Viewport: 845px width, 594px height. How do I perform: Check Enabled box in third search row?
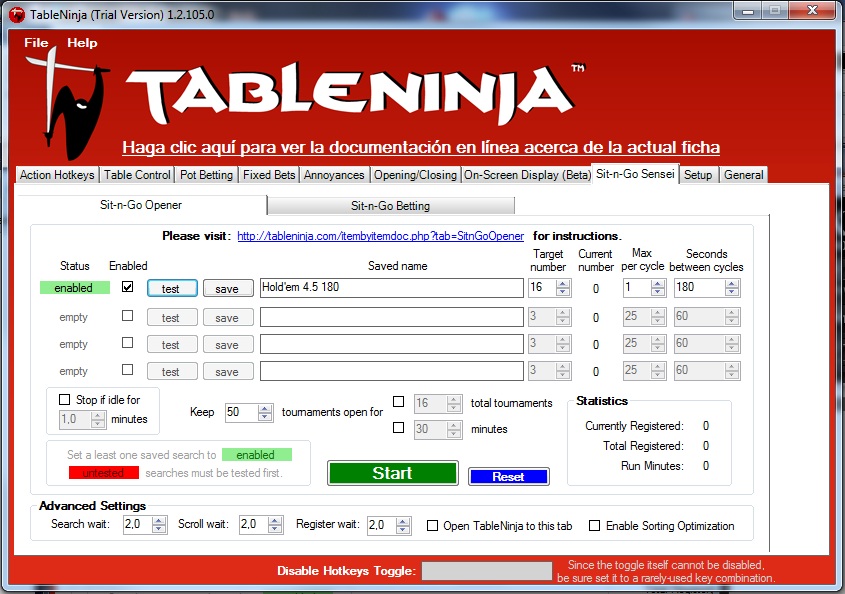click(x=128, y=343)
